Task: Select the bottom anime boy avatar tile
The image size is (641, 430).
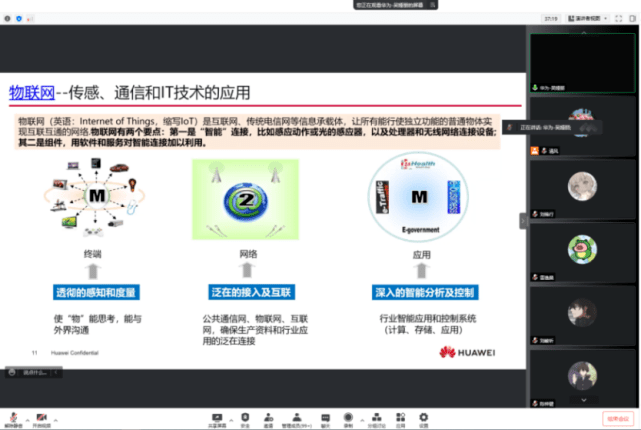Action: 583,379
